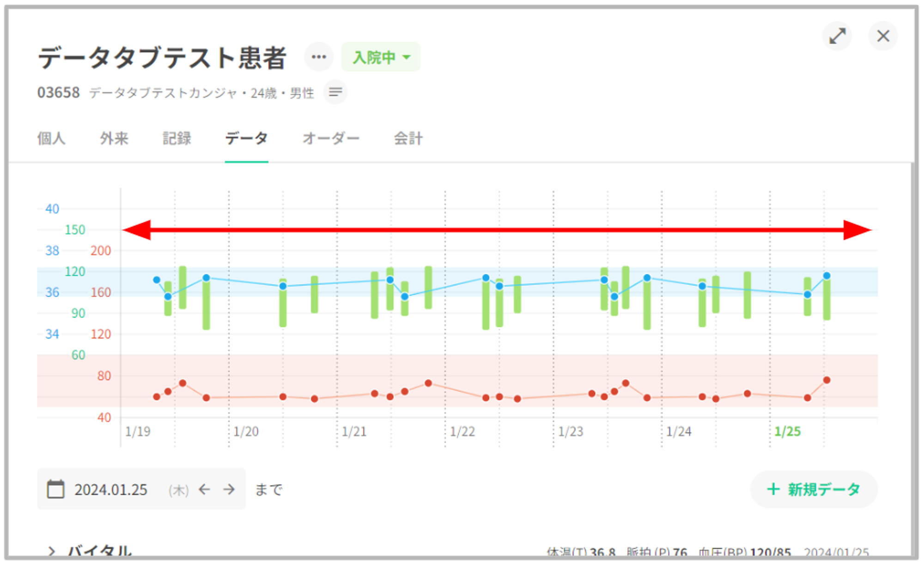Click the three-dot more options icon
Viewport: 924px width, 565px height.
[x=318, y=57]
